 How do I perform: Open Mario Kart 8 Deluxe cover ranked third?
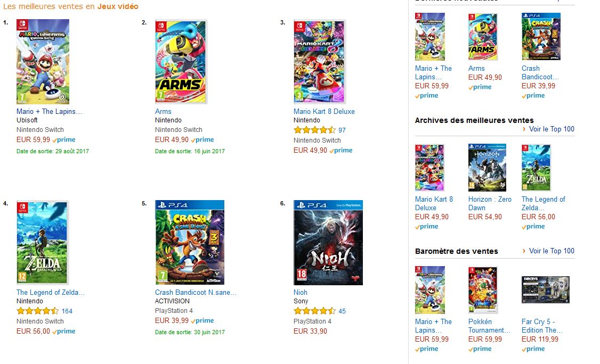coord(320,61)
